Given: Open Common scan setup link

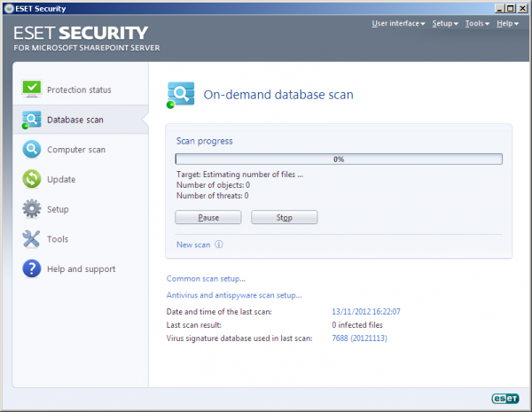Looking at the screenshot, I should tap(206, 279).
